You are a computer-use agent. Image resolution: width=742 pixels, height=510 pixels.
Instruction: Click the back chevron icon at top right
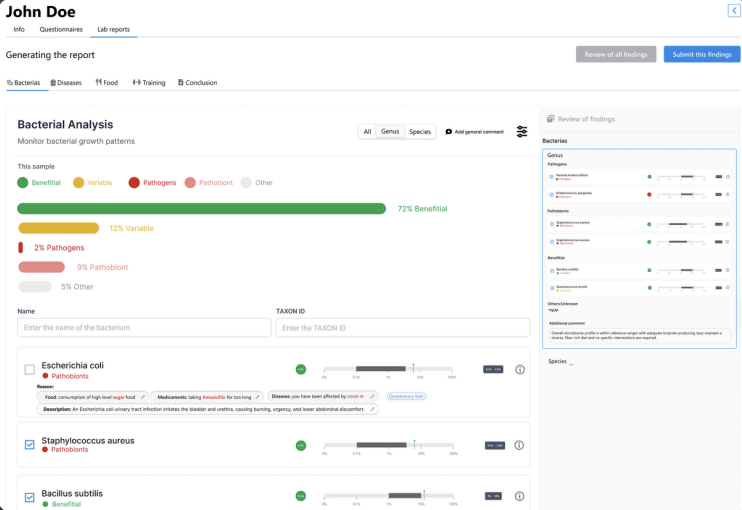[733, 11]
